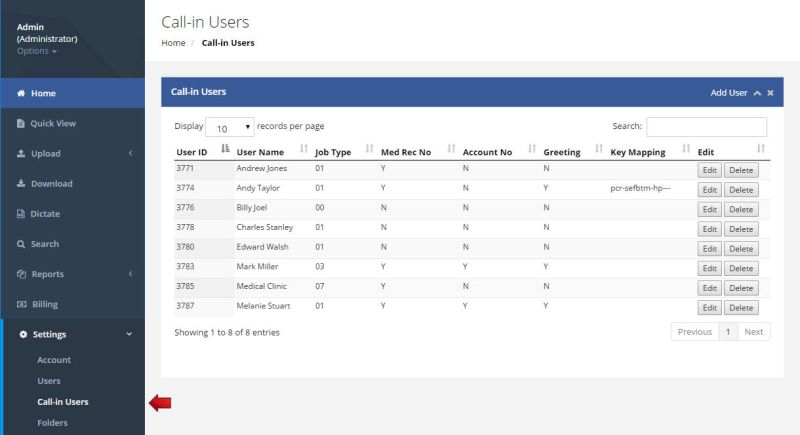Click Add User link in panel header

pyautogui.click(x=729, y=93)
